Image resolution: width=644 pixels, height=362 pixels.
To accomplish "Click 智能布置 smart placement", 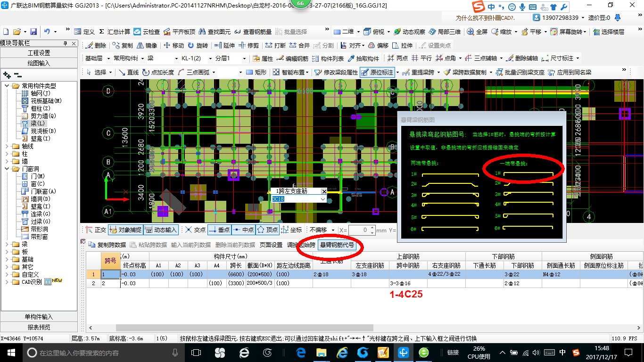I will click(x=290, y=72).
